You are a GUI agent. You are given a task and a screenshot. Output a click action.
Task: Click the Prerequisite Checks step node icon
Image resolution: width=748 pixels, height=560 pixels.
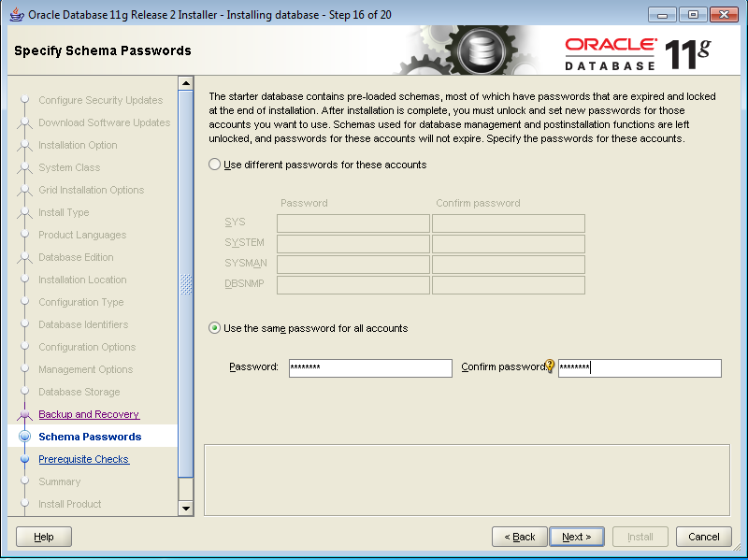point(25,459)
